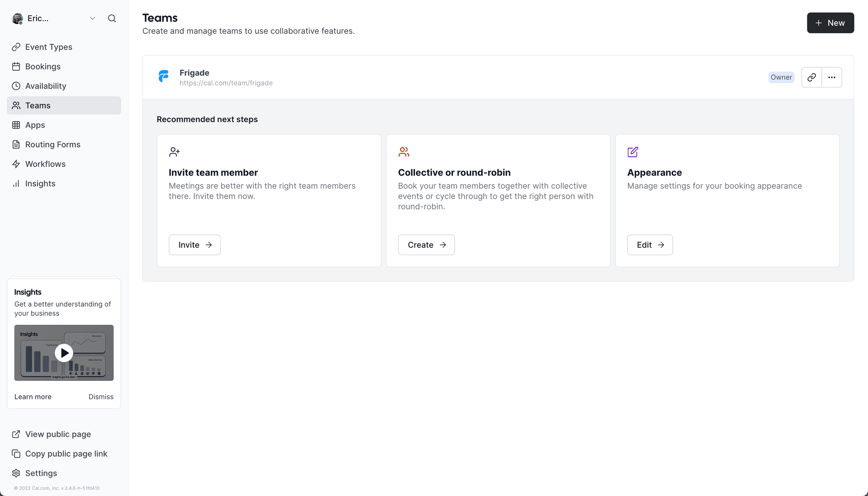Image resolution: width=868 pixels, height=496 pixels.
Task: Click the search magnifier icon in sidebar
Action: click(112, 19)
